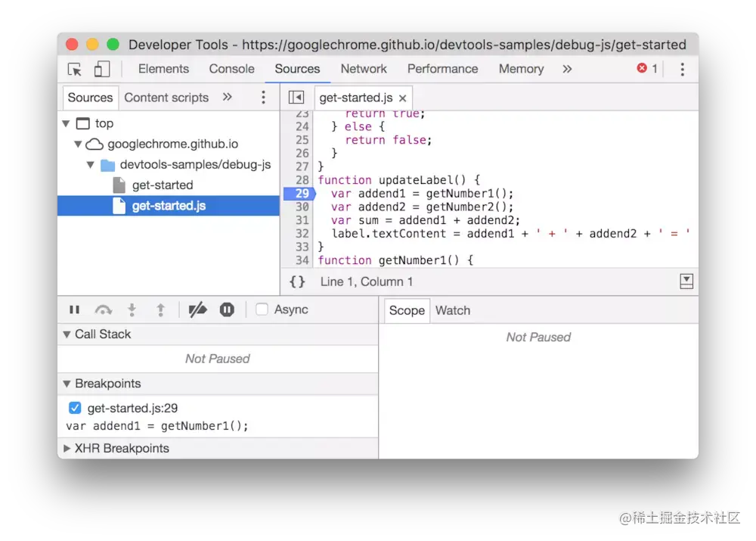This screenshot has width=756, height=541.
Task: Open the navigator pane three-dot menu
Action: [x=263, y=98]
